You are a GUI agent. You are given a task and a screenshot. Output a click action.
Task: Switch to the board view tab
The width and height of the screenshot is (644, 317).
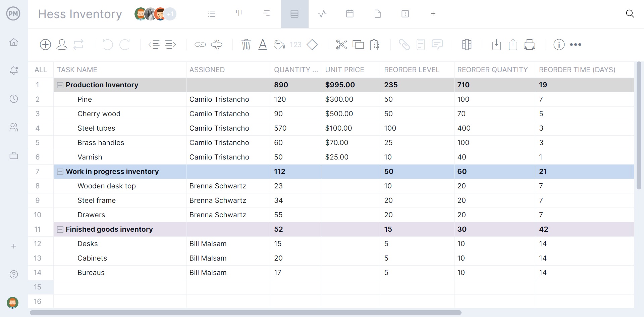239,13
